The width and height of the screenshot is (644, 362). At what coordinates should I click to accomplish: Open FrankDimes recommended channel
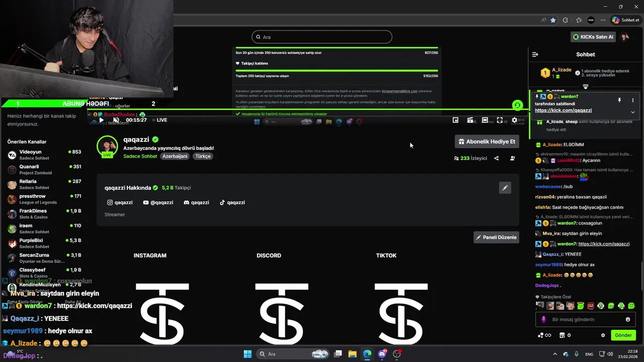click(44, 214)
